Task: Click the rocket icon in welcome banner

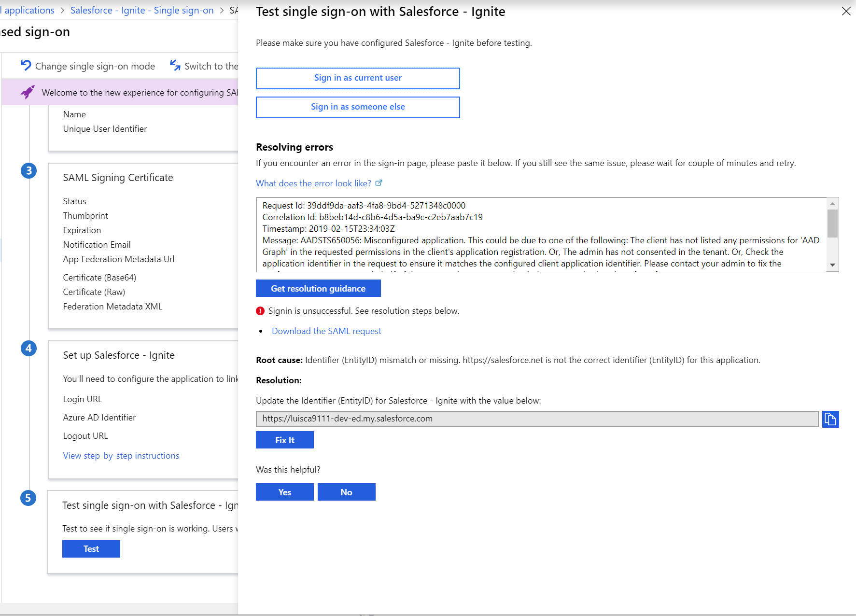Action: coord(28,92)
